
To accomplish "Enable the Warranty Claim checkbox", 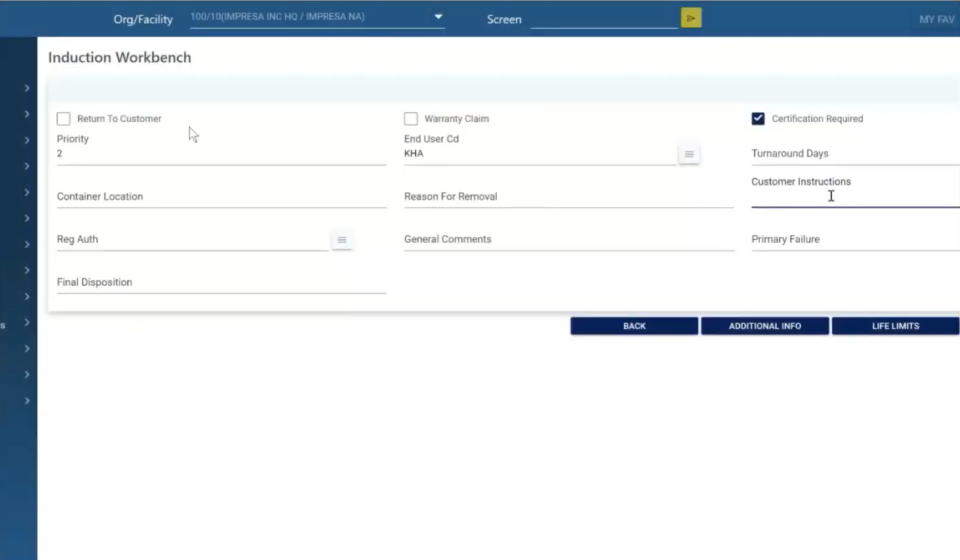I will point(411,119).
